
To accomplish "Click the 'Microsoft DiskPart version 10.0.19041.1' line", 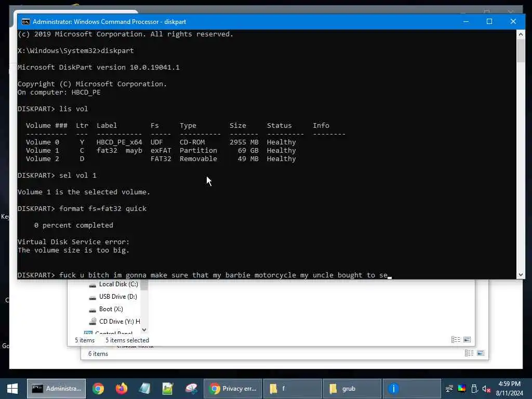I will pos(98,67).
